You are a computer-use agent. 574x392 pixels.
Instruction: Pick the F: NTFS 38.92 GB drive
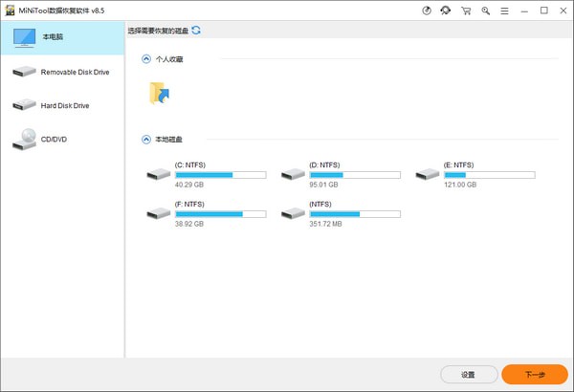205,213
